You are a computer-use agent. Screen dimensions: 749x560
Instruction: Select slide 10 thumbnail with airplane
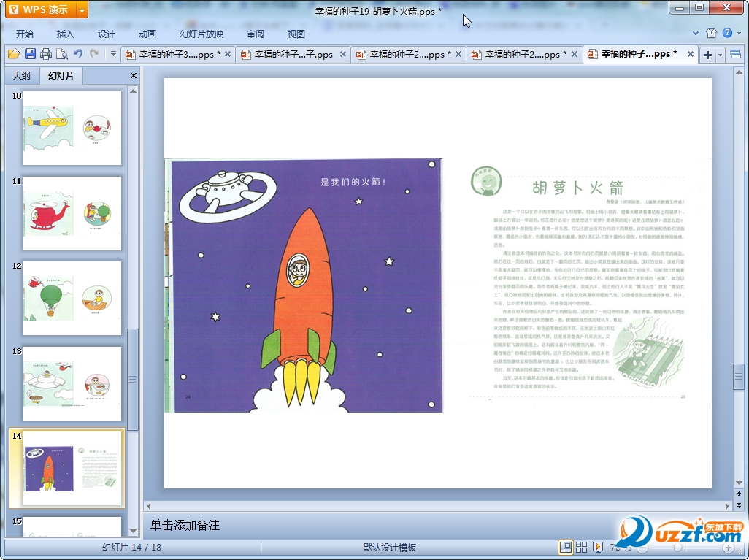[72, 128]
